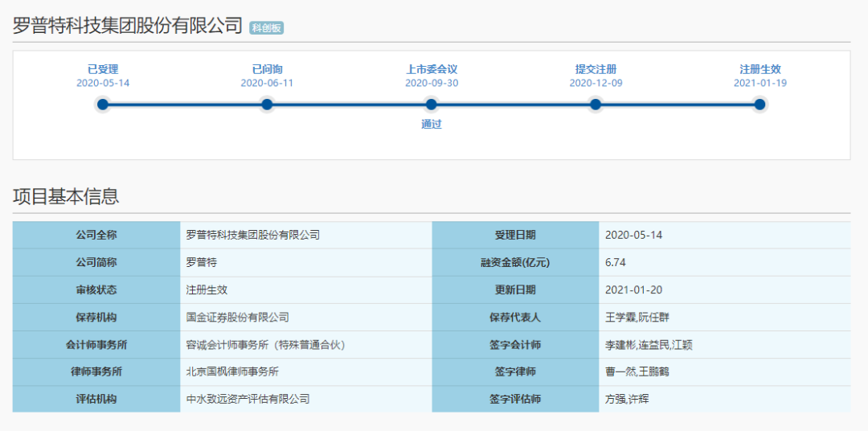Click the 2021-01-19 date in the timeline
Screen dimensions: 868x431
(759, 83)
